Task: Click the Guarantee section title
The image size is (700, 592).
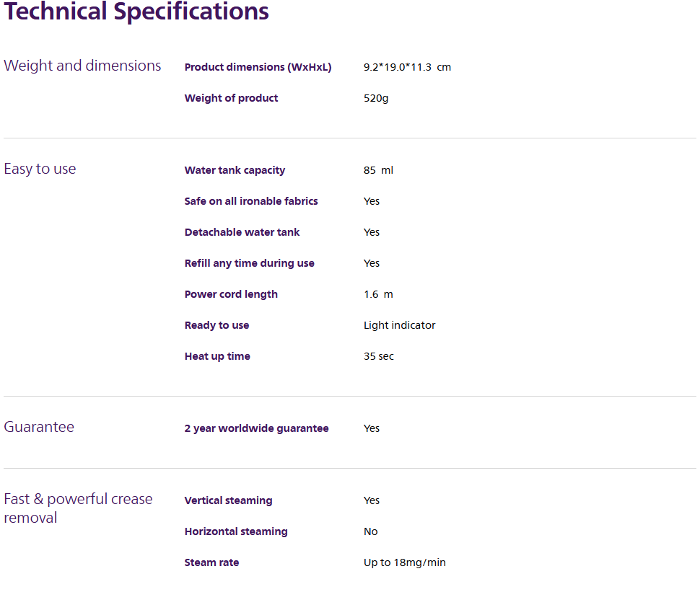Action: (x=39, y=427)
